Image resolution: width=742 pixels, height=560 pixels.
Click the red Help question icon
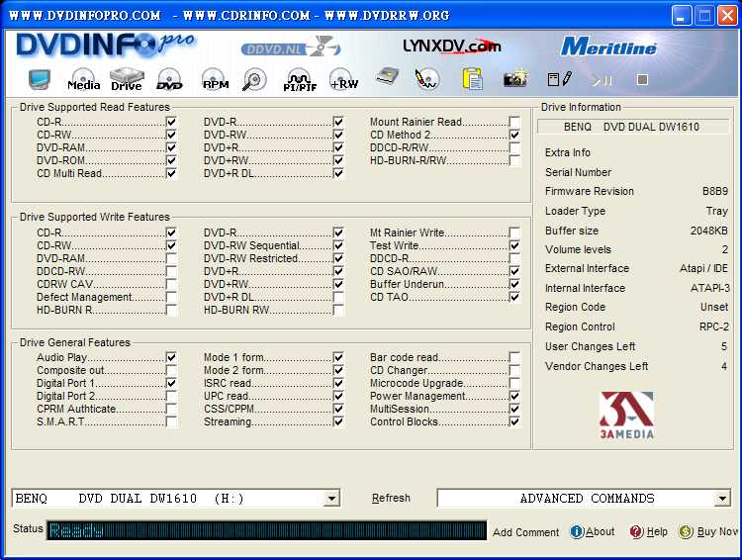[636, 532]
